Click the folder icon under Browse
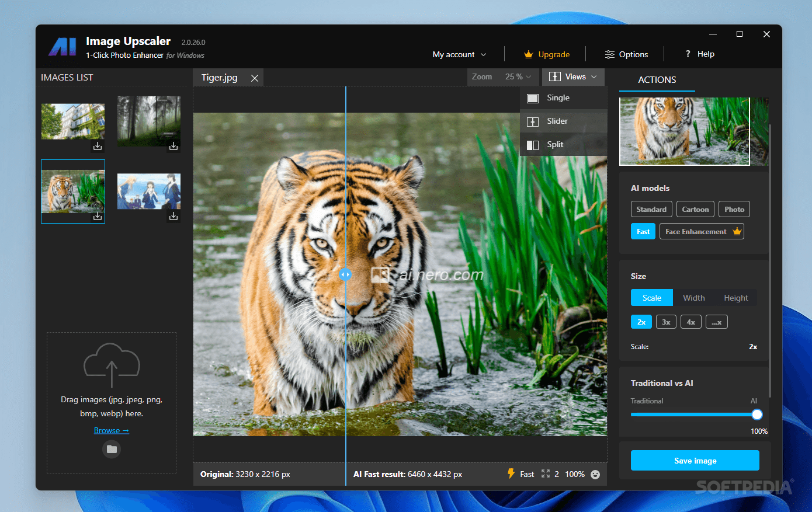Screen dimensions: 812x512 tap(112, 449)
